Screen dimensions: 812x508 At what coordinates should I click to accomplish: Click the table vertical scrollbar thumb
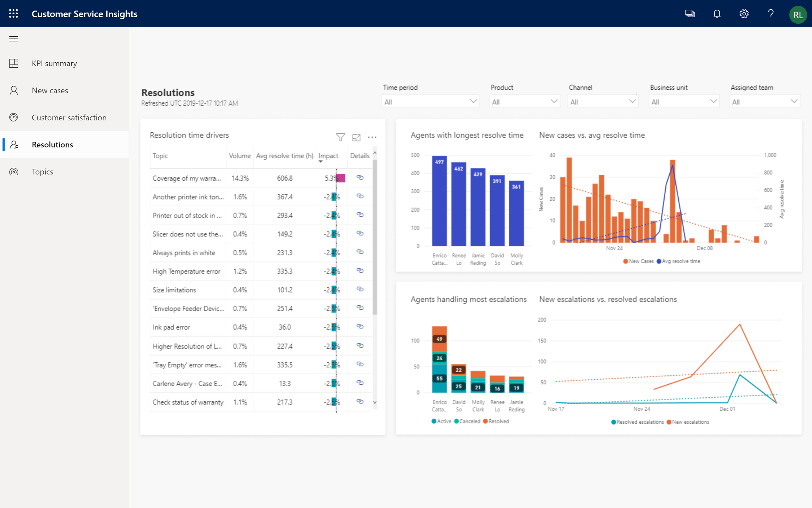375,237
